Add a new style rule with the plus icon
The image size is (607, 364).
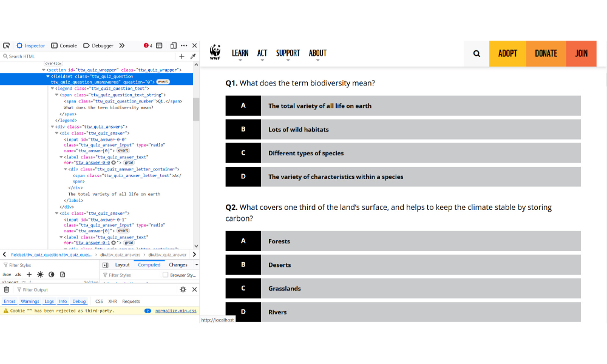pos(29,275)
